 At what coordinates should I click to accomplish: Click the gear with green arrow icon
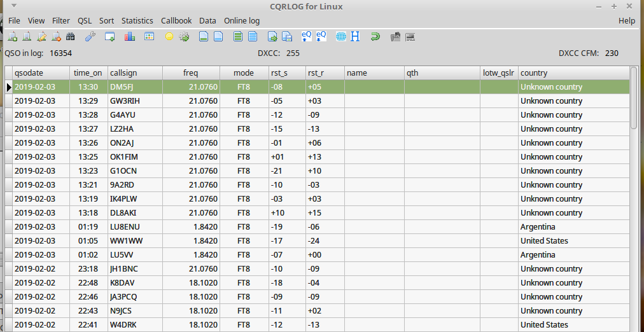[x=184, y=37]
